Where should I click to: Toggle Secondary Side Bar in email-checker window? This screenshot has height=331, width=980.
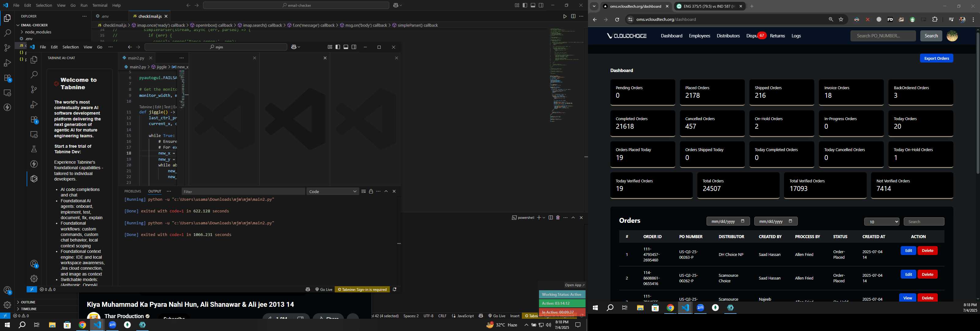tap(541, 5)
